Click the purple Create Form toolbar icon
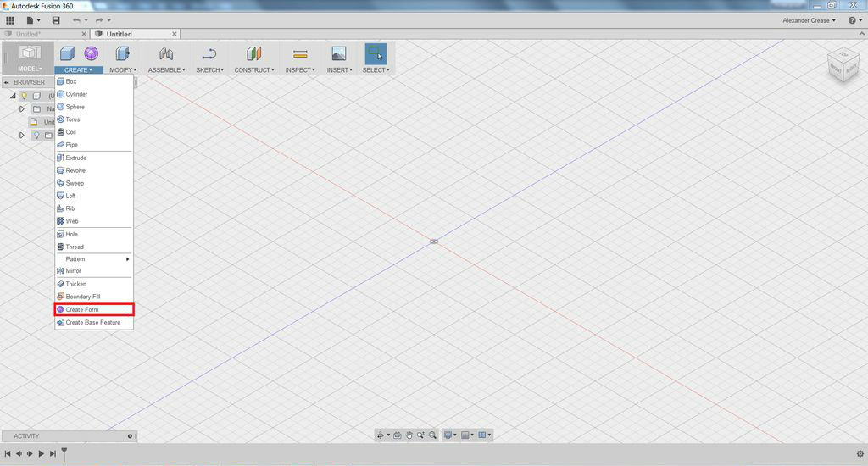Screen dimensions: 868x466 coord(92,53)
